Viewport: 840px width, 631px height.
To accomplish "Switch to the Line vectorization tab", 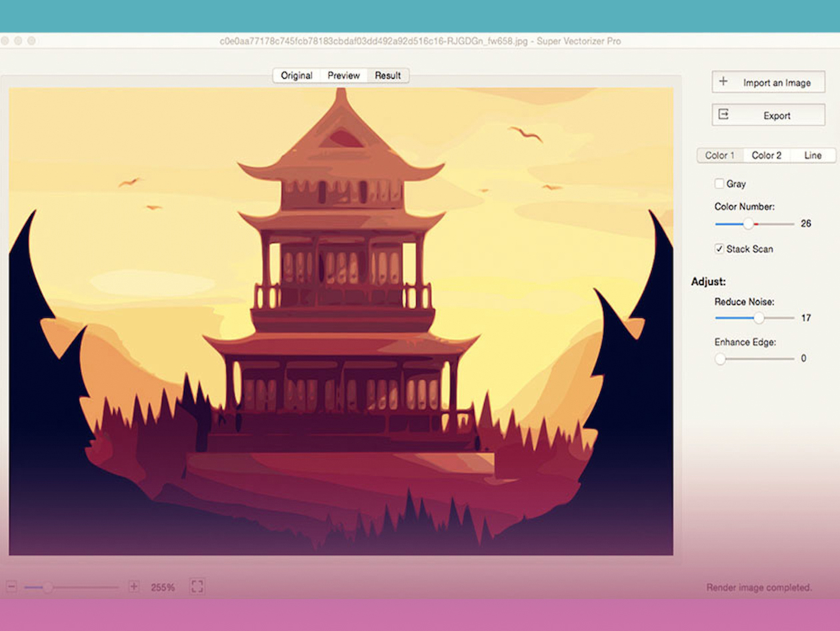I will pyautogui.click(x=813, y=155).
